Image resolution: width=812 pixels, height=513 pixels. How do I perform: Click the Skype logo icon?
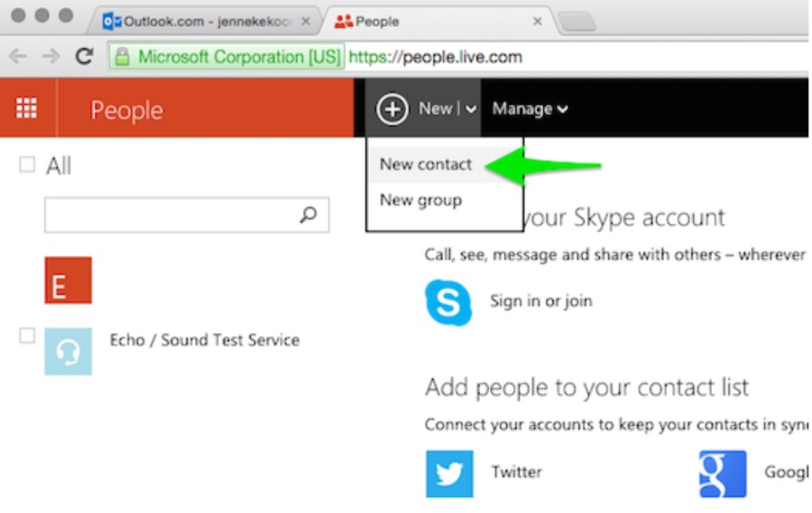click(x=448, y=303)
